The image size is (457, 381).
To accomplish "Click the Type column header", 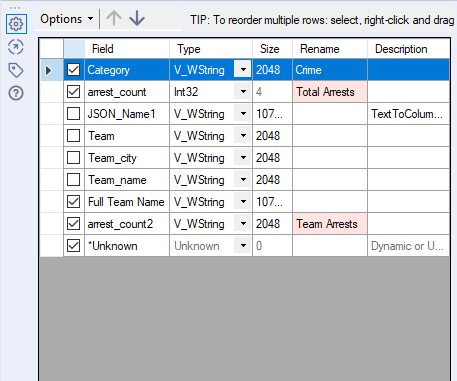I will (x=211, y=49).
